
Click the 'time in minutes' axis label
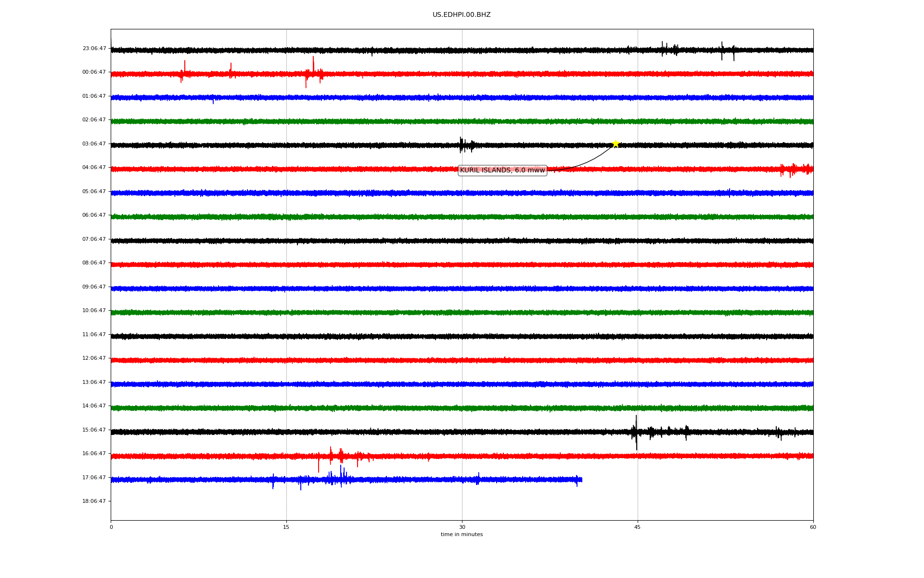pos(462,535)
